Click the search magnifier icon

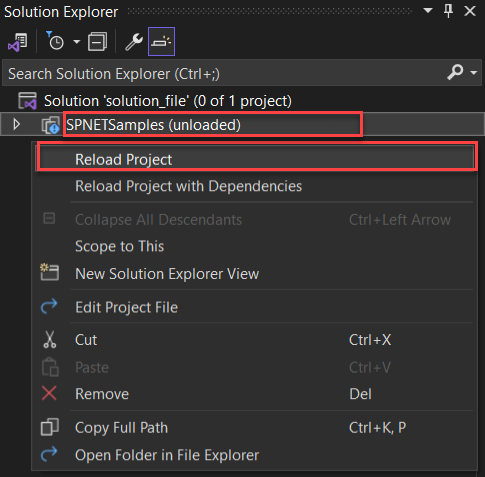coord(455,72)
